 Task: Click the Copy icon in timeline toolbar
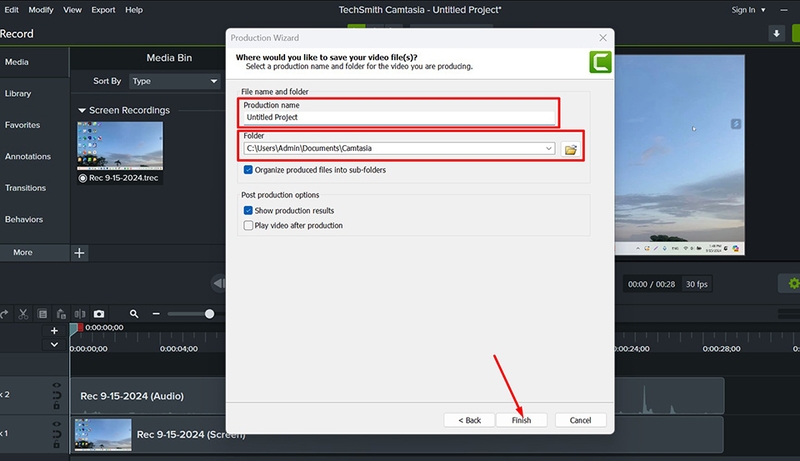pyautogui.click(x=42, y=314)
